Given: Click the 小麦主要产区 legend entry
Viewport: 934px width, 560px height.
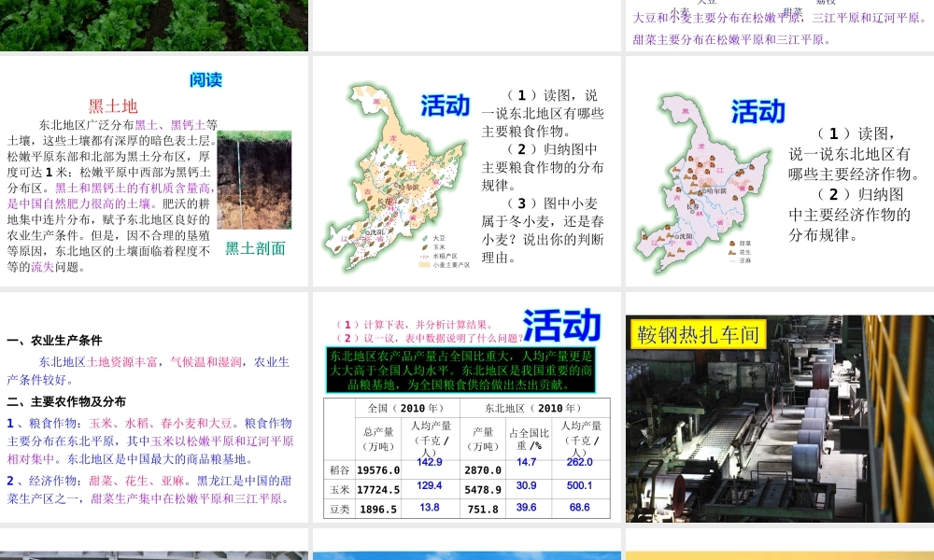Looking at the screenshot, I should click(445, 265).
